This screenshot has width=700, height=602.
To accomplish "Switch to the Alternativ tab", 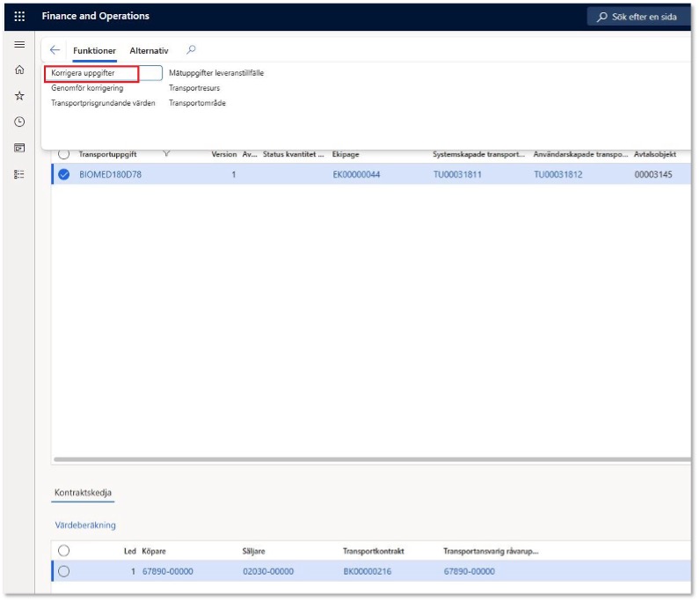I will 149,50.
